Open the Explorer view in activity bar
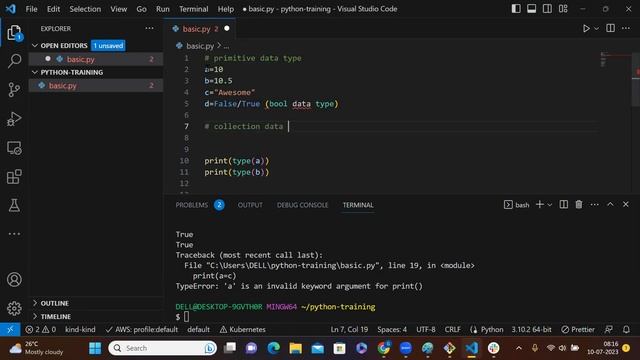 pos(14,33)
